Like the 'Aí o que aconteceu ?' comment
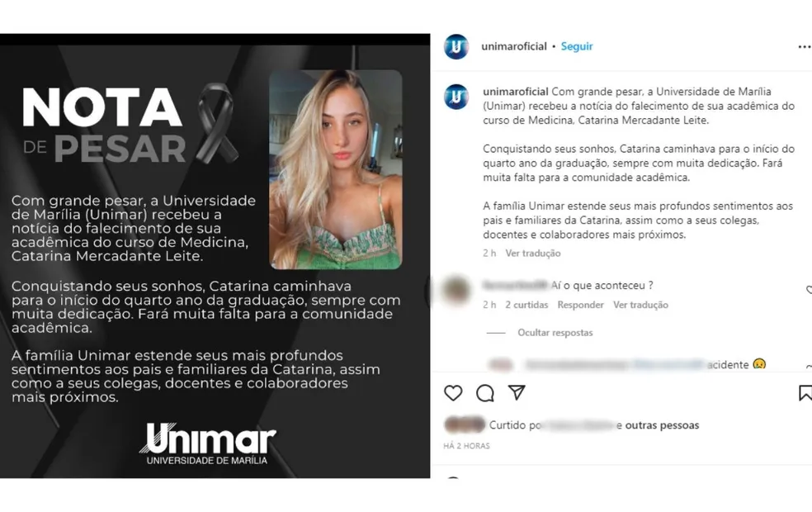 (809, 290)
